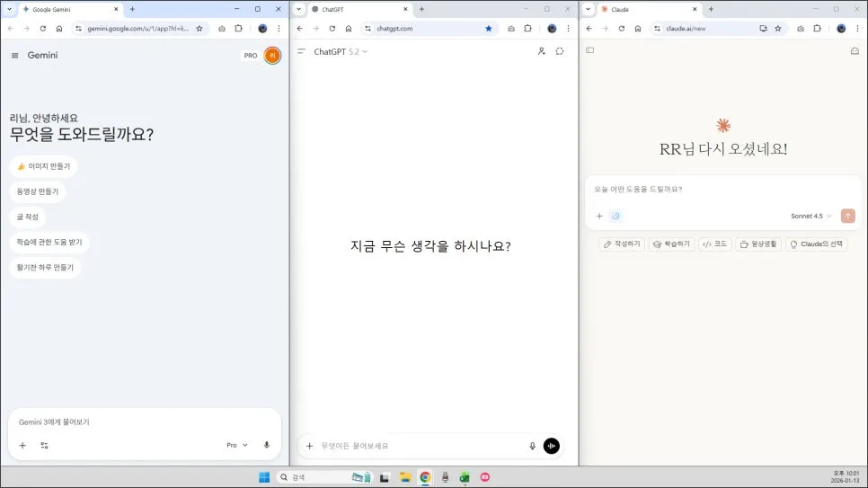Click Gemini 글 작성 chip

pyautogui.click(x=27, y=217)
